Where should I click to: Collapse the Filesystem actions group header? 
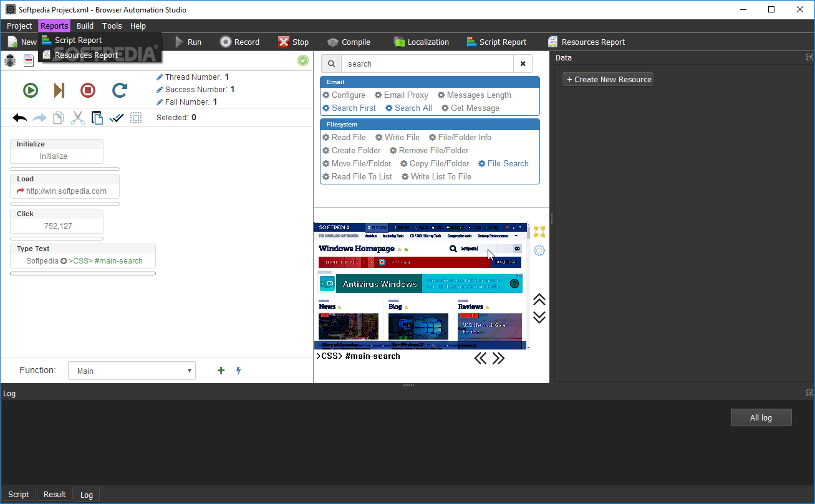[x=430, y=124]
